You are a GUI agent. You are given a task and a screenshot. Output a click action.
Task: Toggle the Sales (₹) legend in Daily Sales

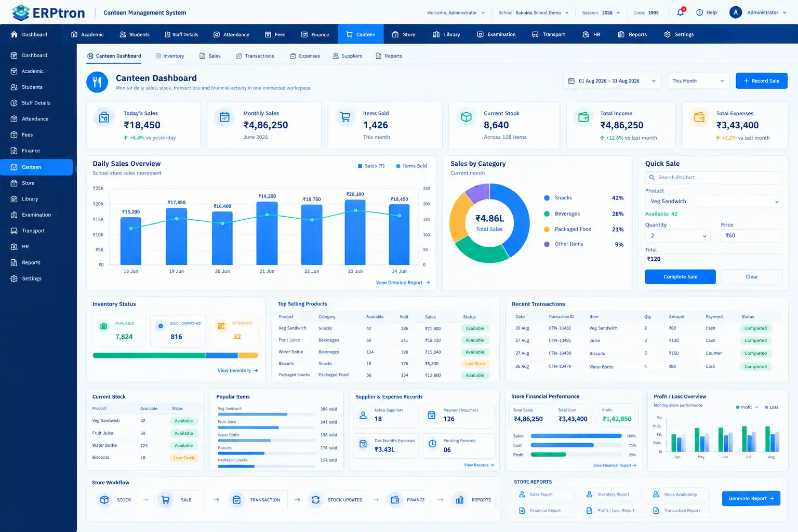click(371, 166)
